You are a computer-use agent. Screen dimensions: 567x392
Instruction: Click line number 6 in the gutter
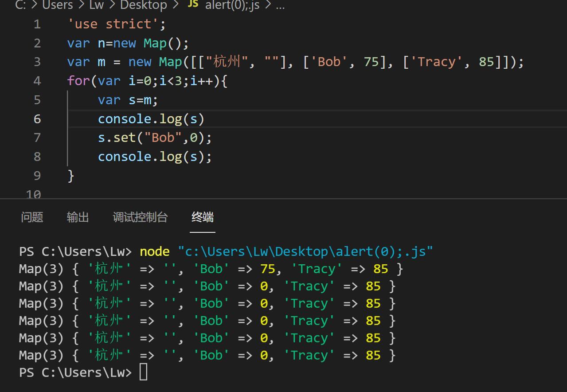(37, 119)
